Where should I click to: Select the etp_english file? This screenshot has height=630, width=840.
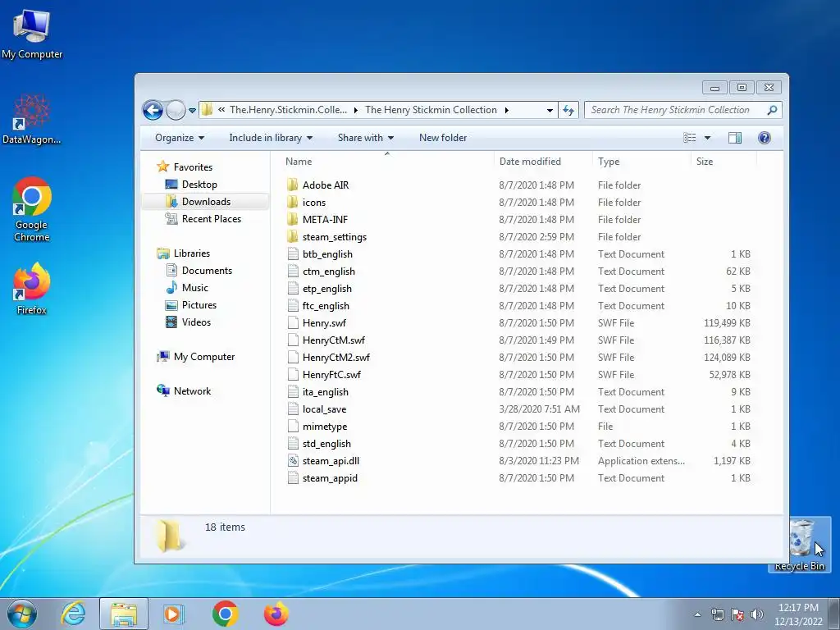point(326,288)
